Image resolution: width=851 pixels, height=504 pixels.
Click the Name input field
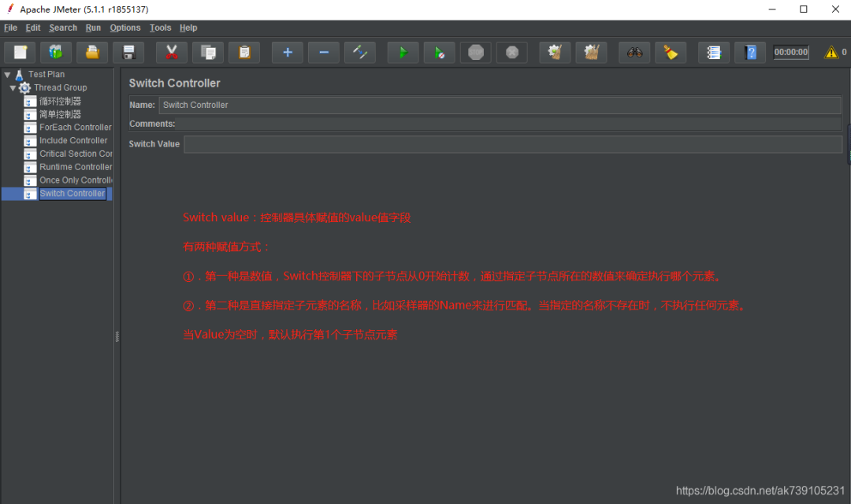click(500, 106)
